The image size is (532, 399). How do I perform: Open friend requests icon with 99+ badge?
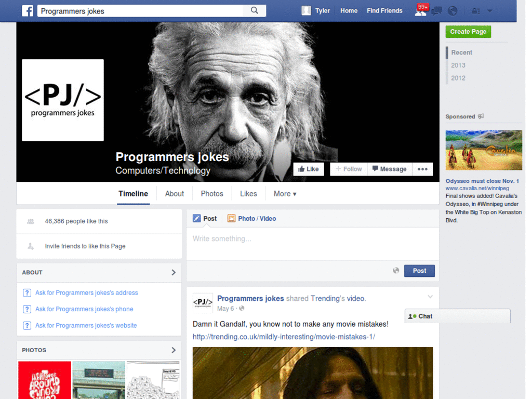click(x=421, y=11)
